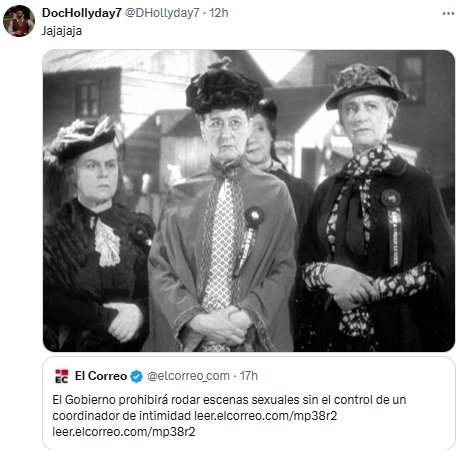
Task: Click the 17h quoted tweet timestamp
Action: pos(249,376)
